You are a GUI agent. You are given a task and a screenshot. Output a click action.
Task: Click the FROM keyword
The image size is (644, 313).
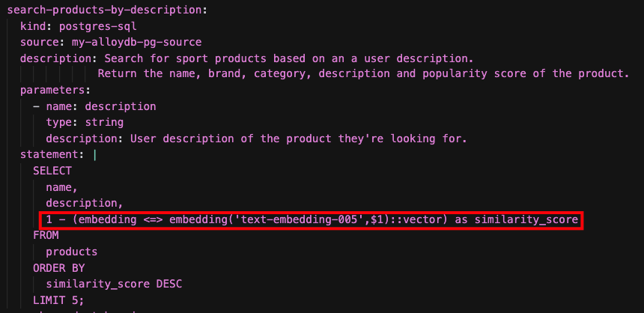45,235
